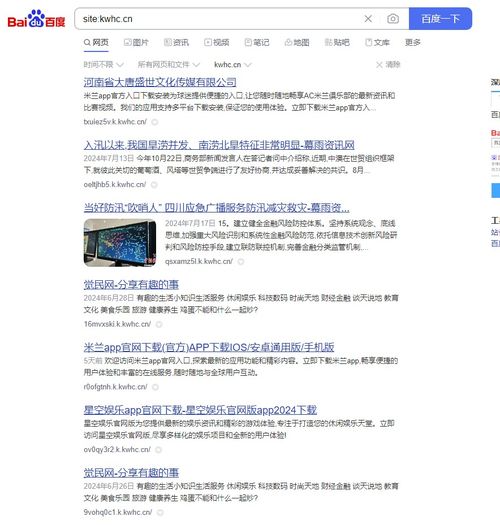Click circle icon next to ov0qy3r2.k.kwhc.cn
Viewport: 500px width, 525px height.
click(159, 450)
